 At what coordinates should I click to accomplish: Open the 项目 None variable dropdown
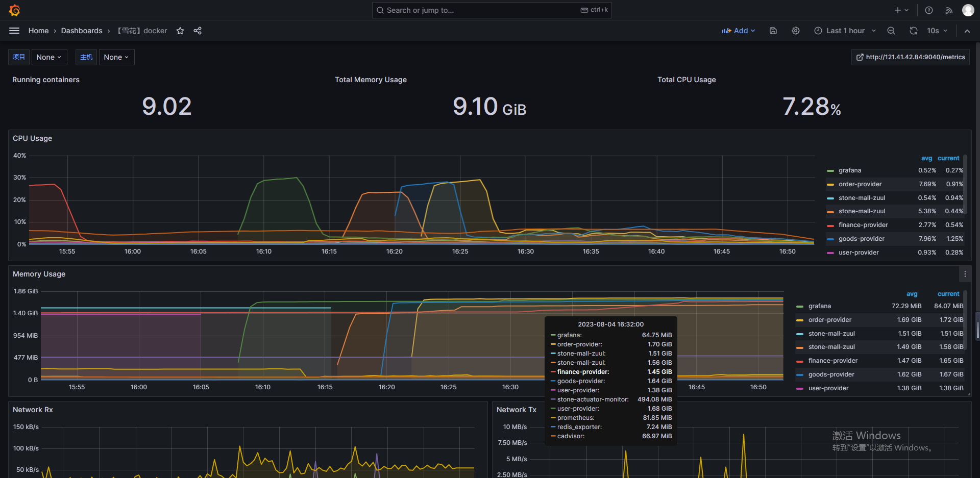click(49, 57)
